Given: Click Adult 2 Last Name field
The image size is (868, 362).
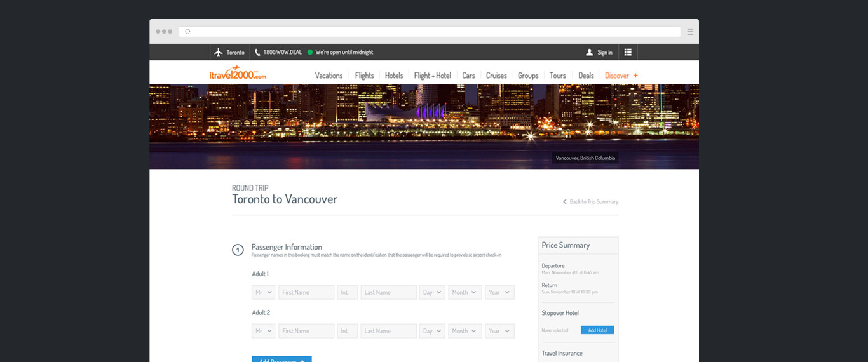Looking at the screenshot, I should tap(388, 331).
